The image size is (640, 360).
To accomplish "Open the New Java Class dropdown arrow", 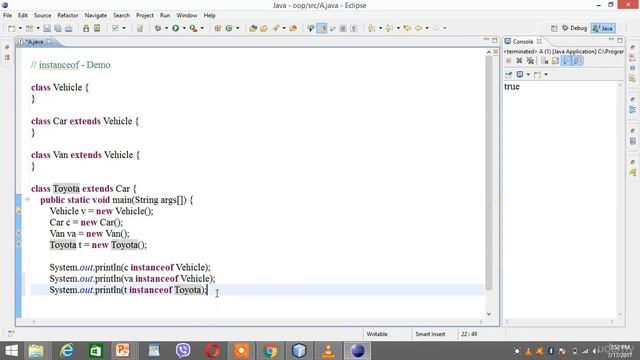I will coord(238,28).
